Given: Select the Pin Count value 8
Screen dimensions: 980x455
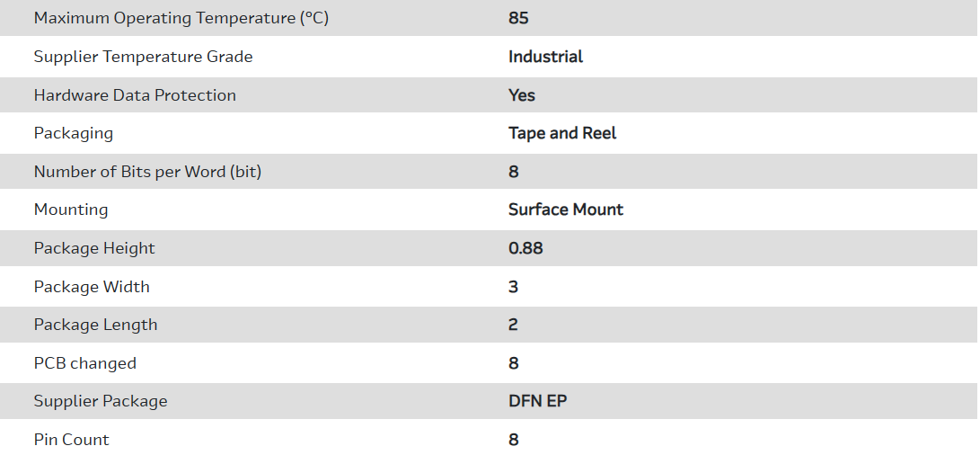Looking at the screenshot, I should click(514, 440).
